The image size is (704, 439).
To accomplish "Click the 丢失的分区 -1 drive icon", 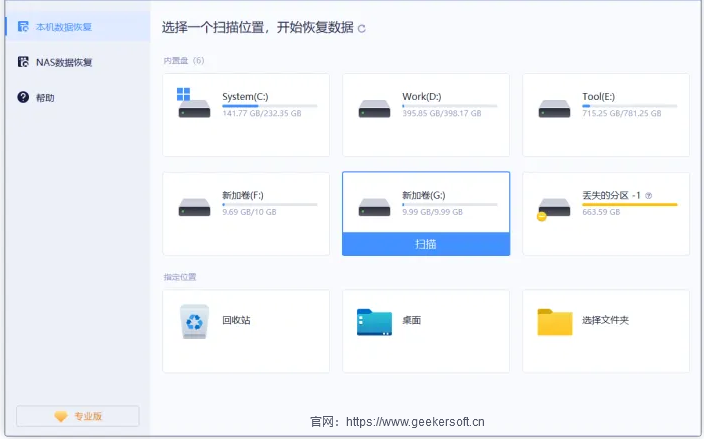I will [554, 207].
